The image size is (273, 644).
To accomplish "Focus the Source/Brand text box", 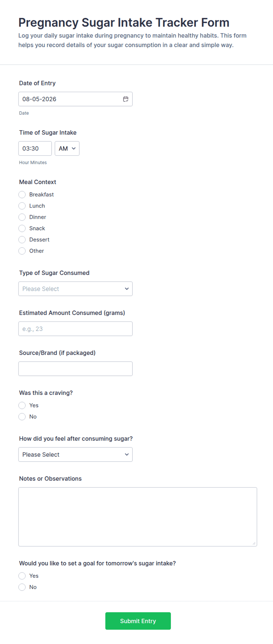I will 75,369.
